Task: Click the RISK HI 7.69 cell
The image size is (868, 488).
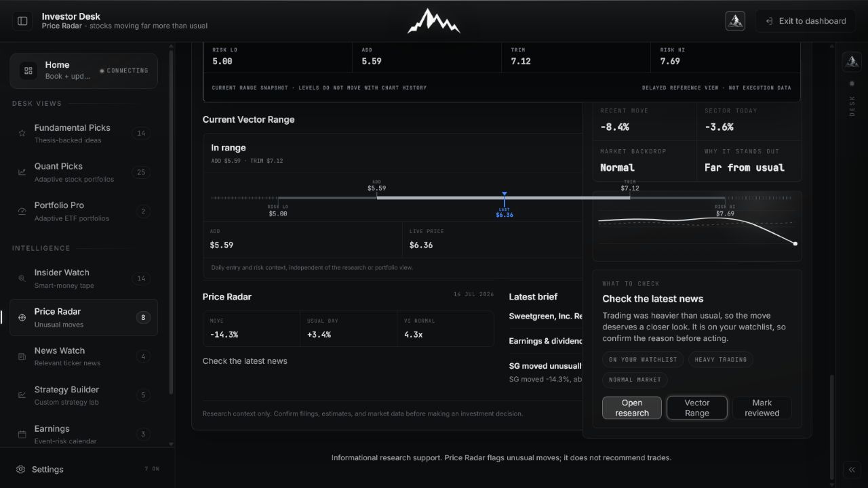Action: tap(726, 56)
